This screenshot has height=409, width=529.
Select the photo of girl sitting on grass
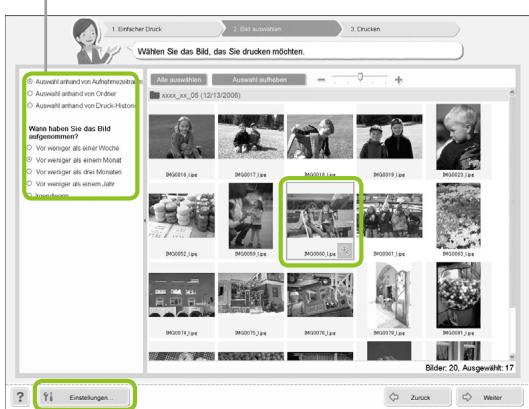pyautogui.click(x=182, y=137)
